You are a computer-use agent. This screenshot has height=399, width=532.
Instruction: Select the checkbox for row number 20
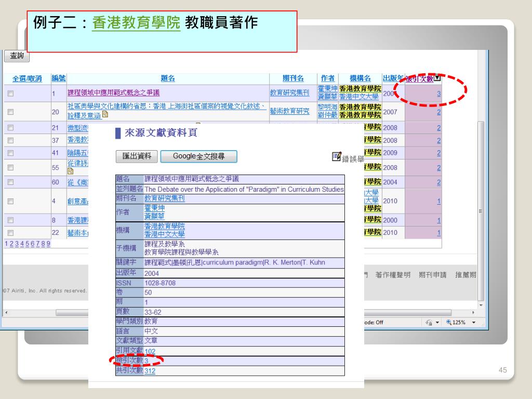click(10, 112)
